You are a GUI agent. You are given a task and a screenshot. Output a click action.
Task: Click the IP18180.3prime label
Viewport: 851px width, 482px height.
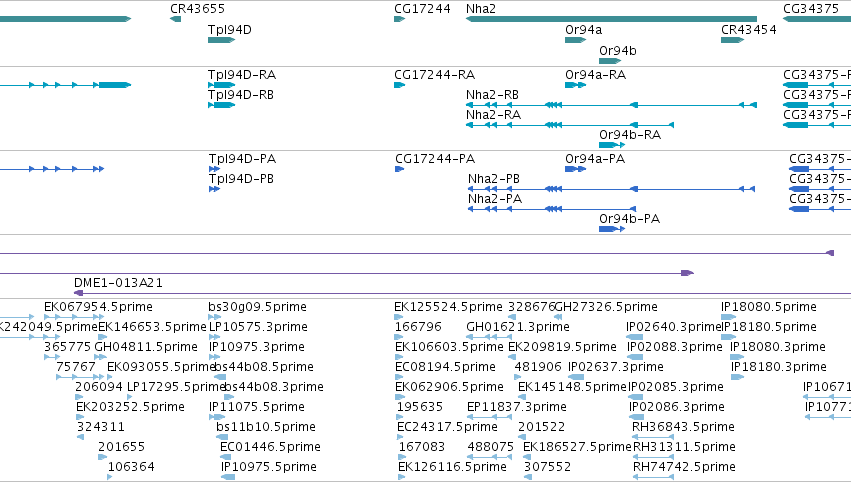point(779,367)
